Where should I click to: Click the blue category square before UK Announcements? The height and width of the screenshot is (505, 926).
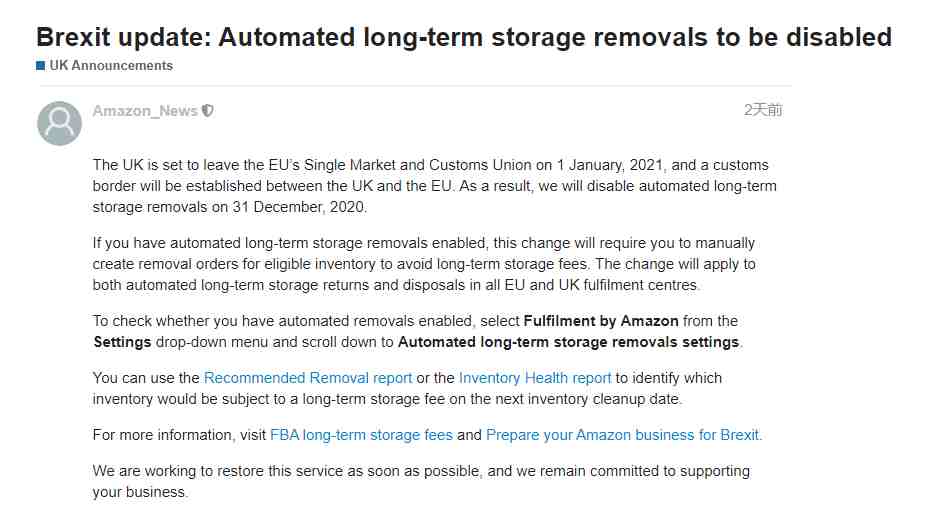(x=40, y=66)
